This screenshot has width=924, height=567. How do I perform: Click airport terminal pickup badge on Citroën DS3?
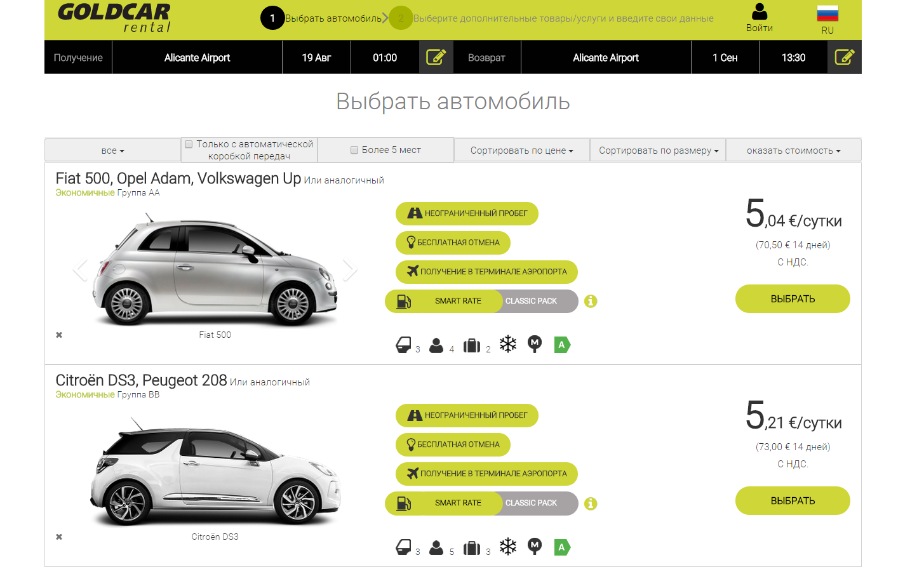[x=486, y=474]
